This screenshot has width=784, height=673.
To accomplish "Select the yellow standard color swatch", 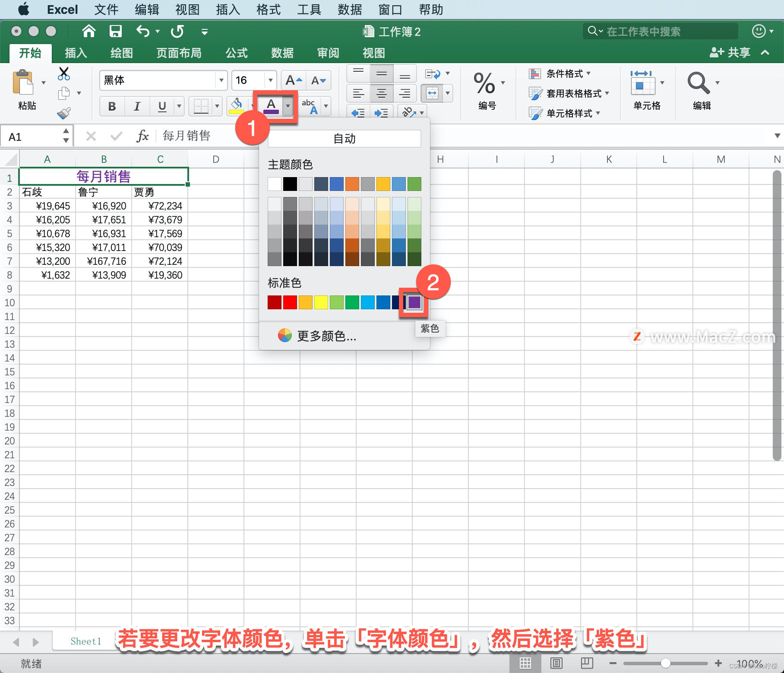I will 321,302.
